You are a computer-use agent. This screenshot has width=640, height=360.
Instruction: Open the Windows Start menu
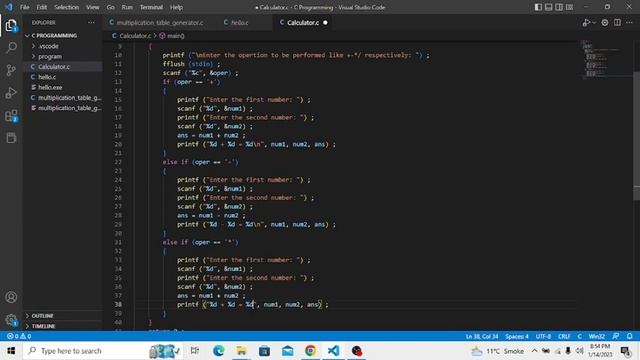click(11, 351)
